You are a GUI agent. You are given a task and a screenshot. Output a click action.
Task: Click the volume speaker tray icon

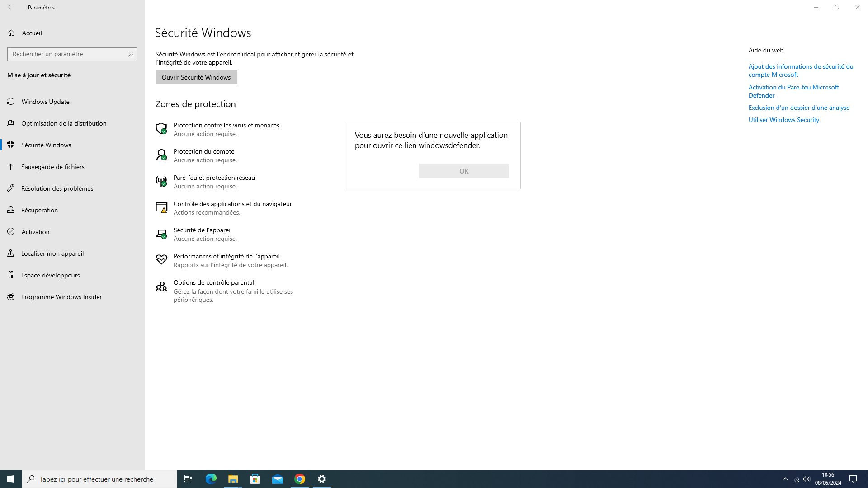(x=807, y=479)
